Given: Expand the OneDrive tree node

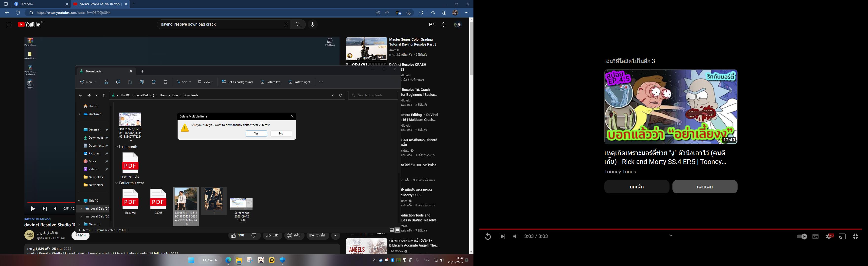Looking at the screenshot, I should pos(79,114).
